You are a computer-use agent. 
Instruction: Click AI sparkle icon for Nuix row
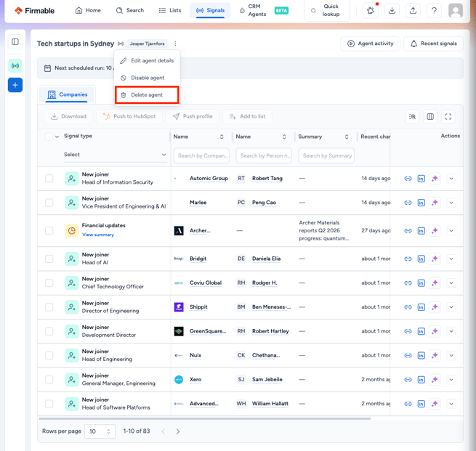435,355
